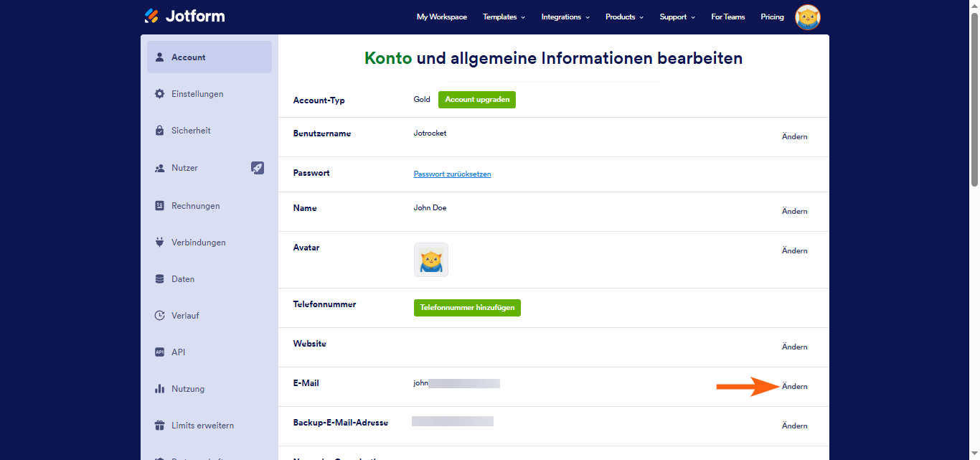Expand the Integrations dropdown menu

pyautogui.click(x=565, y=17)
